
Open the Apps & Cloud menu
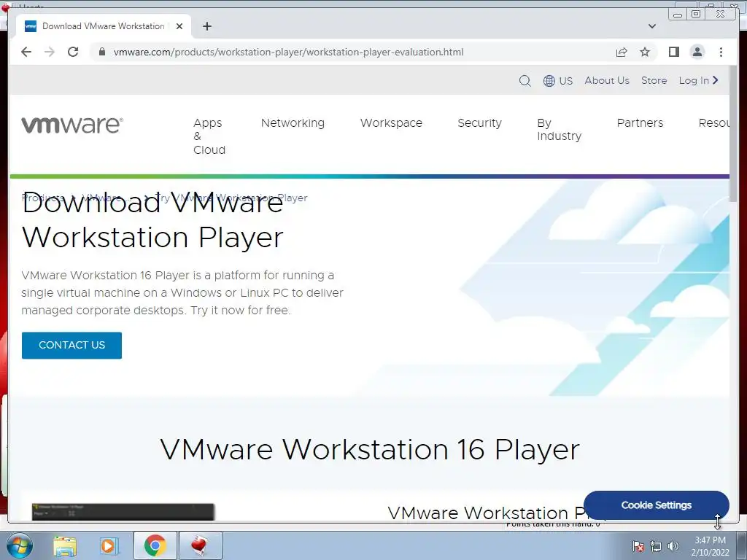pyautogui.click(x=209, y=136)
